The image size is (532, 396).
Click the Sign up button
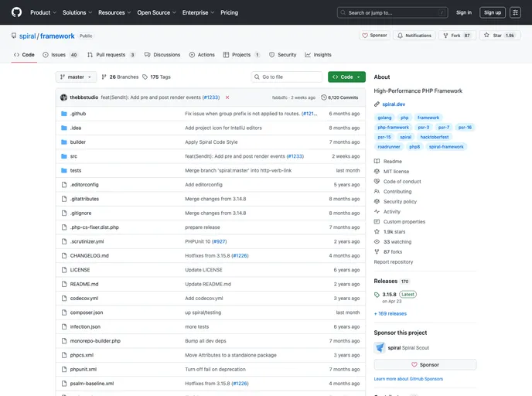[493, 12]
